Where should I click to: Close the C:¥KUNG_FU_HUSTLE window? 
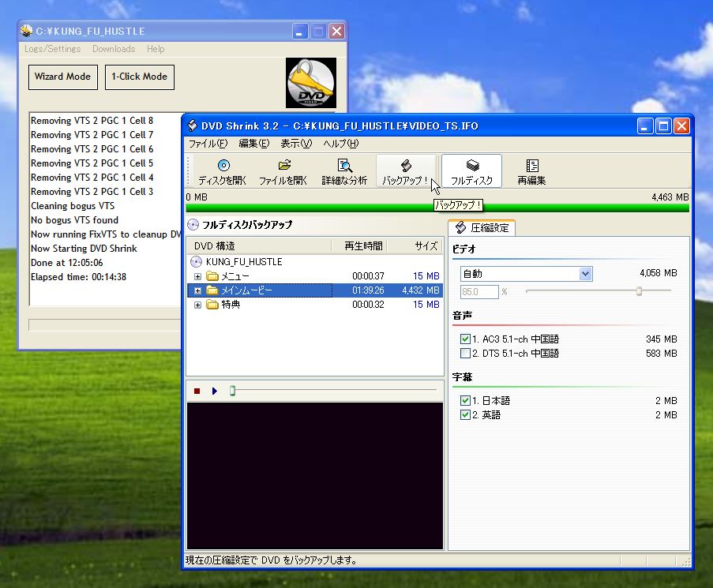coord(336,32)
